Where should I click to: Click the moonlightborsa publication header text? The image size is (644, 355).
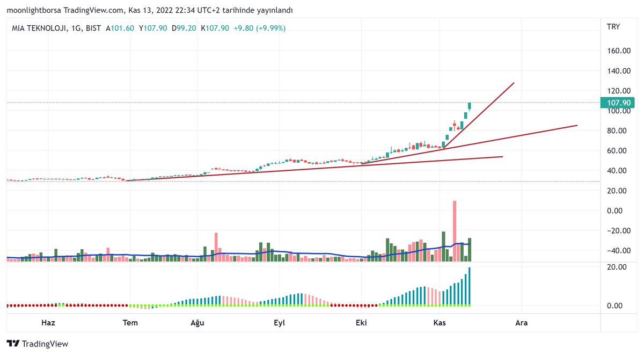(x=150, y=10)
